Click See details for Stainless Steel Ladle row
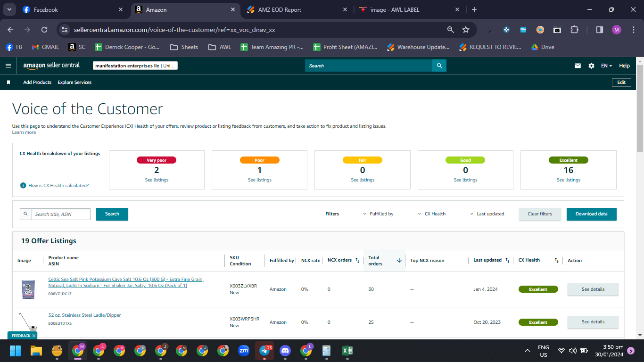This screenshot has width=644, height=362. click(x=593, y=322)
